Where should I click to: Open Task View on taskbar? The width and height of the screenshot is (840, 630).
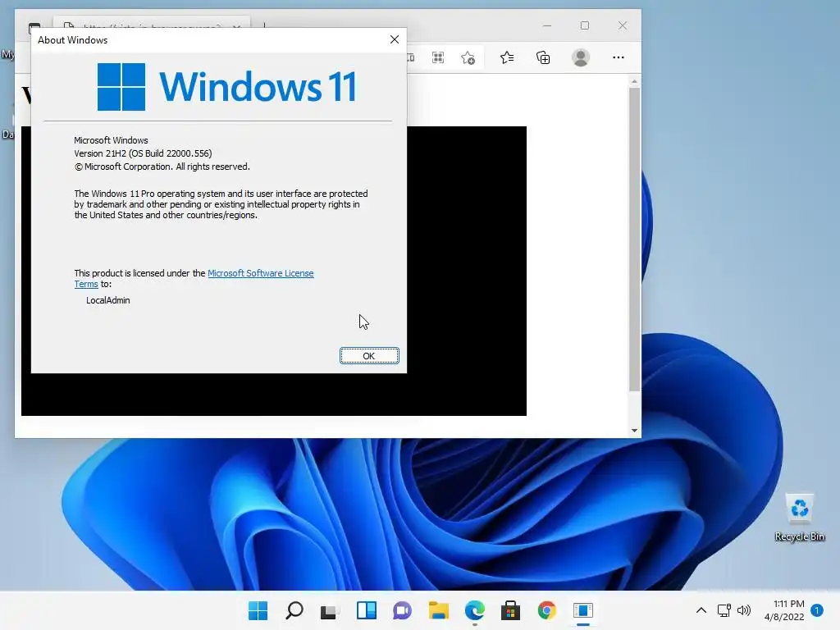330,610
